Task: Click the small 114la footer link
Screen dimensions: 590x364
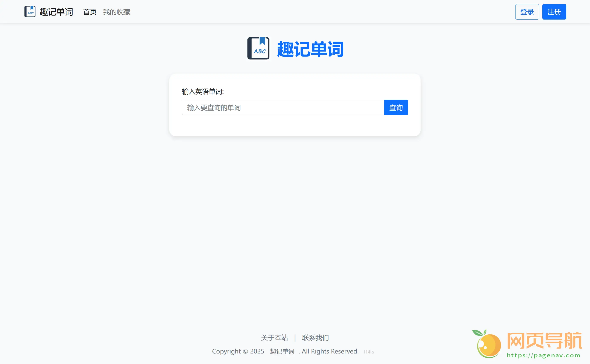Action: (368, 352)
